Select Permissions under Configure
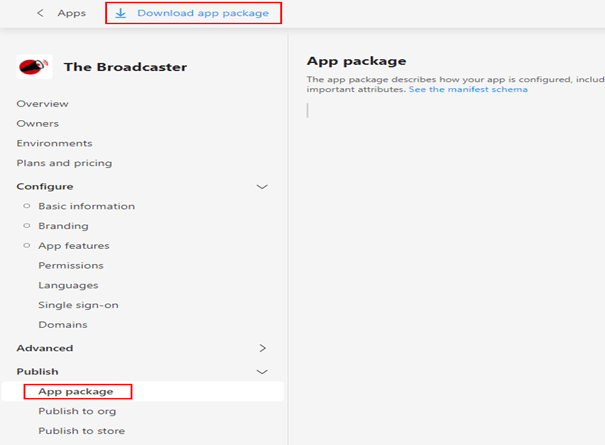Image resolution: width=605 pixels, height=445 pixels. [x=70, y=265]
